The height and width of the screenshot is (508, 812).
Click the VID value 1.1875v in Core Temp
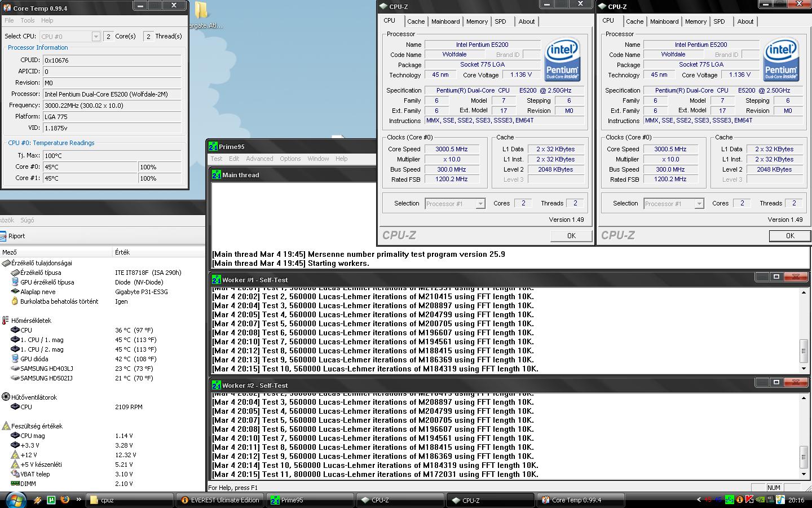(112, 128)
